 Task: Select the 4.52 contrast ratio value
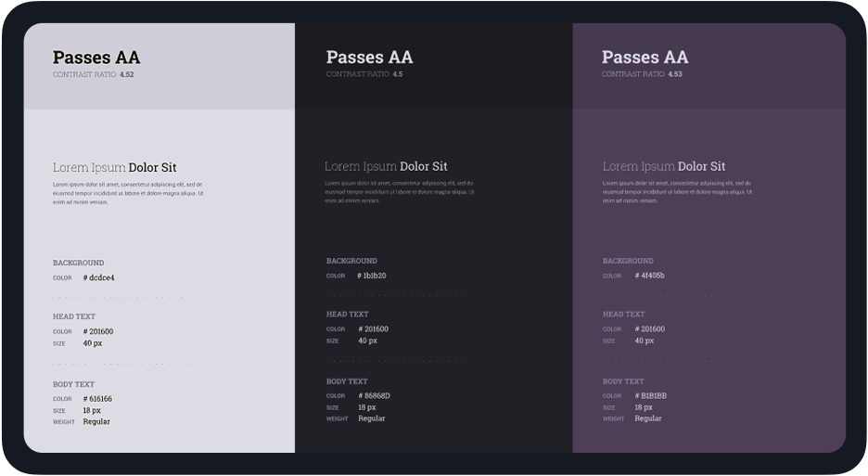point(126,75)
